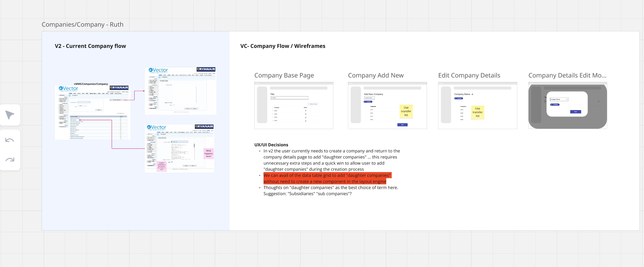Click the "Company Details Edit Mo..." frame title
644x267 pixels.
pyautogui.click(x=567, y=75)
